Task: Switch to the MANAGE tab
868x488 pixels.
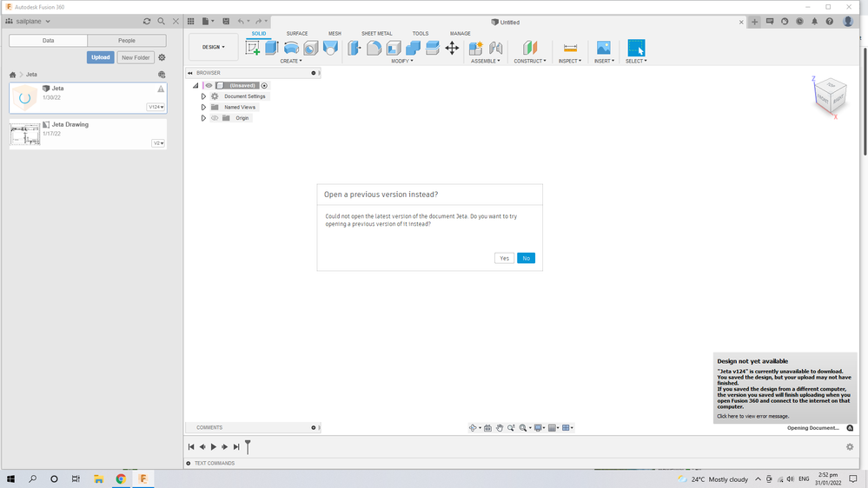Action: click(x=460, y=34)
